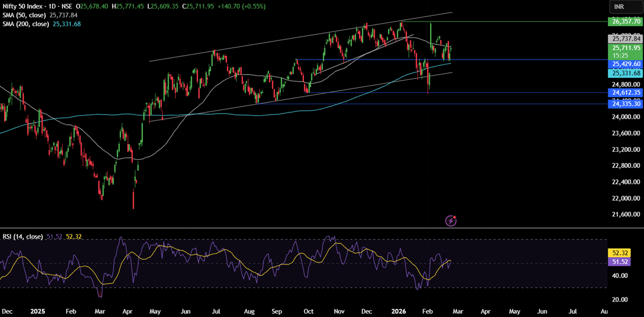Click the 22,000.00 price scale label
Screen dimensions: 644x317
(x=625, y=198)
